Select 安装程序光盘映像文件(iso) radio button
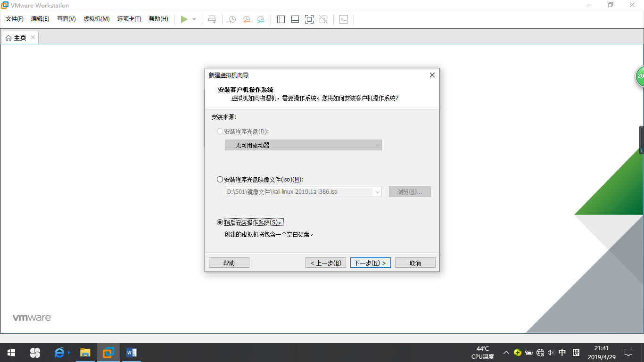 pos(220,180)
